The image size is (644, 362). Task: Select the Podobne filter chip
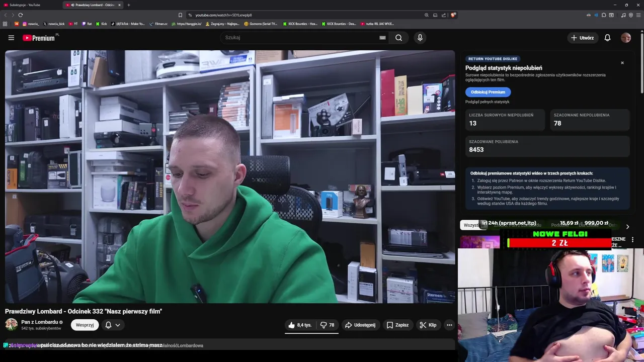click(x=560, y=225)
